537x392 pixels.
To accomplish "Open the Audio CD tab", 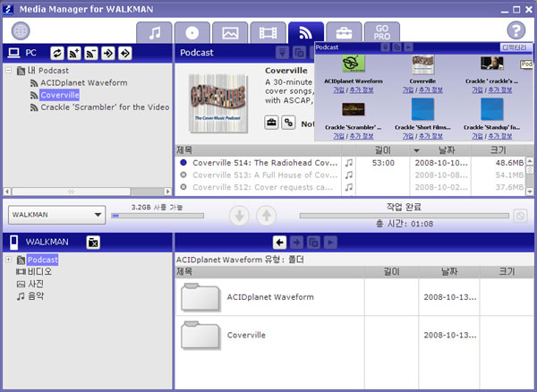I will coord(192,32).
